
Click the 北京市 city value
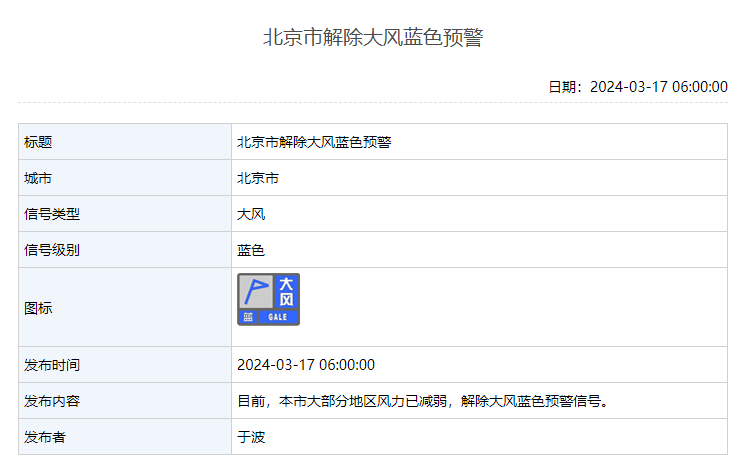click(258, 178)
